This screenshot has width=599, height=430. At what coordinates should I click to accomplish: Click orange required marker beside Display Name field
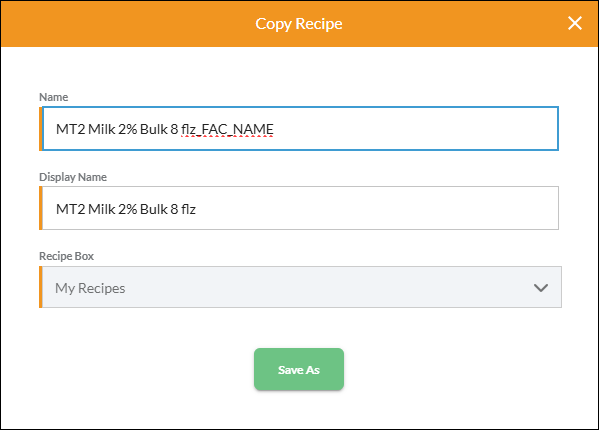pos(40,208)
